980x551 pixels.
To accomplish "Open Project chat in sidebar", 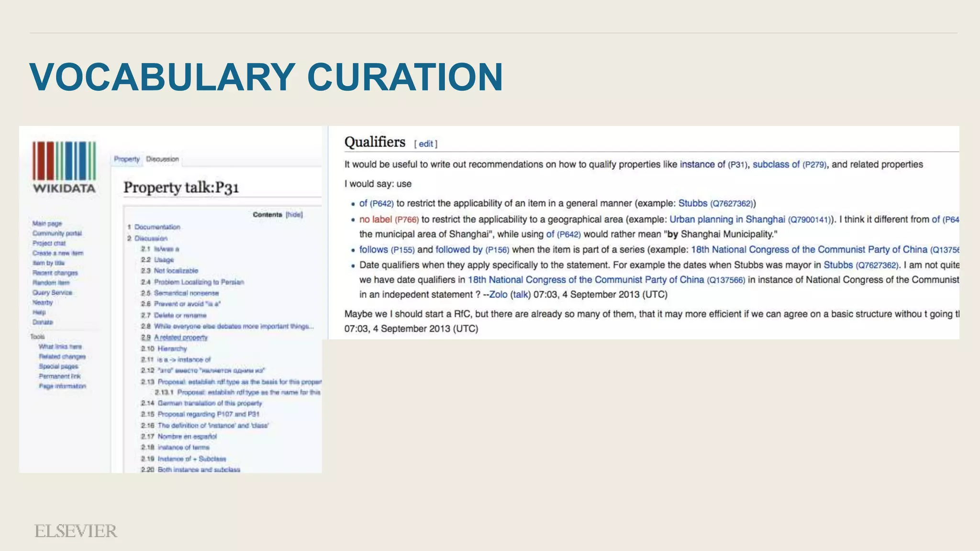I will pyautogui.click(x=49, y=243).
